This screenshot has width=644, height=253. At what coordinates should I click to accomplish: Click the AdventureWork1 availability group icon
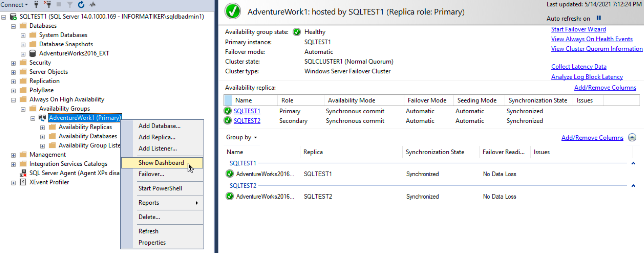click(x=42, y=118)
